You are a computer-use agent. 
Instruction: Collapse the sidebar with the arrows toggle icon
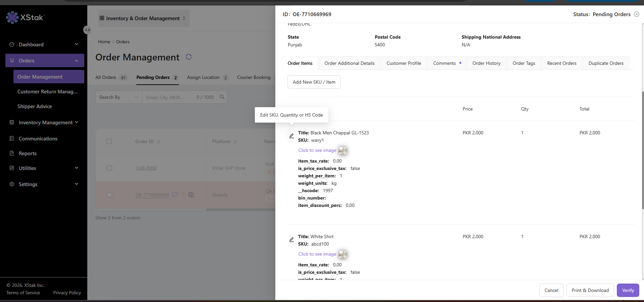[x=87, y=30]
